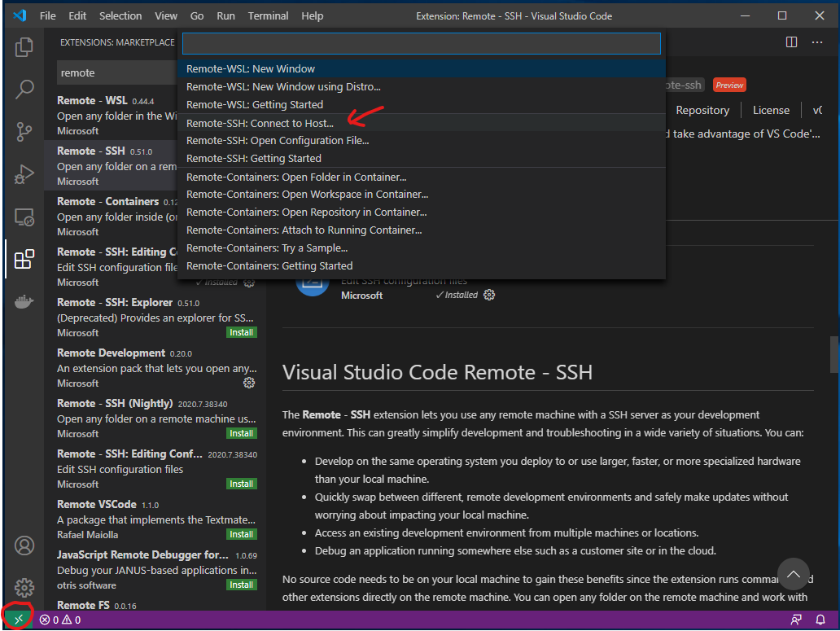Select Remote-SSH: Connect to Host command
Image resolution: width=840 pixels, height=631 pixels.
[422, 123]
